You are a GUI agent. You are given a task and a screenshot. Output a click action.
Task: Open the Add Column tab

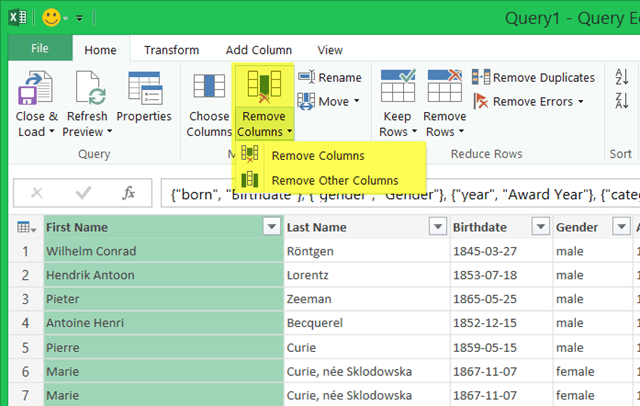tap(258, 49)
